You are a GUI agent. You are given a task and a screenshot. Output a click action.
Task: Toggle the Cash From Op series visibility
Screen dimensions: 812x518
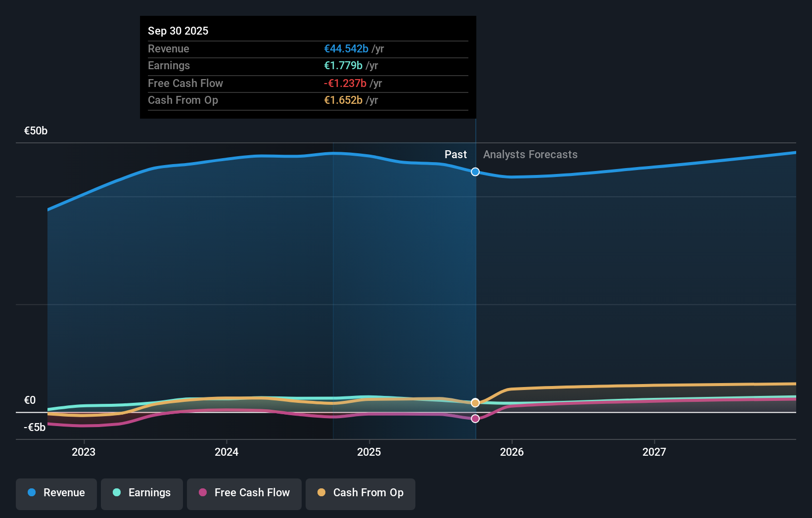(x=360, y=493)
